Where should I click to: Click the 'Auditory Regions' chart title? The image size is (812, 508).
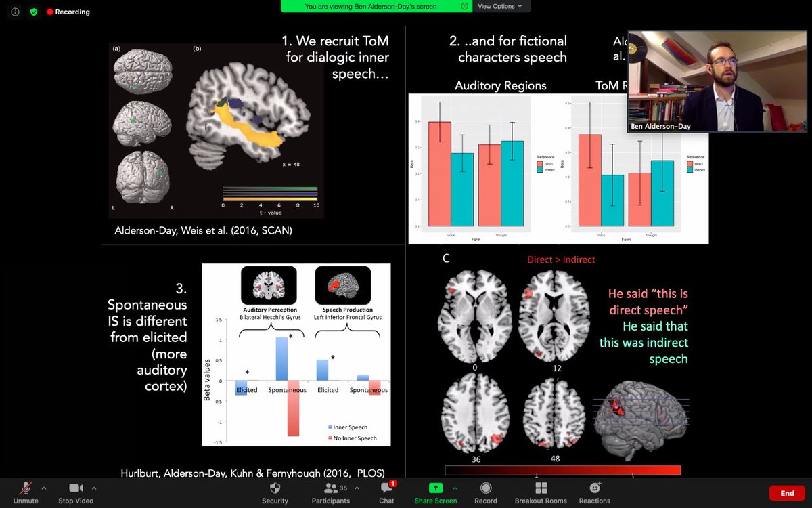tap(500, 85)
